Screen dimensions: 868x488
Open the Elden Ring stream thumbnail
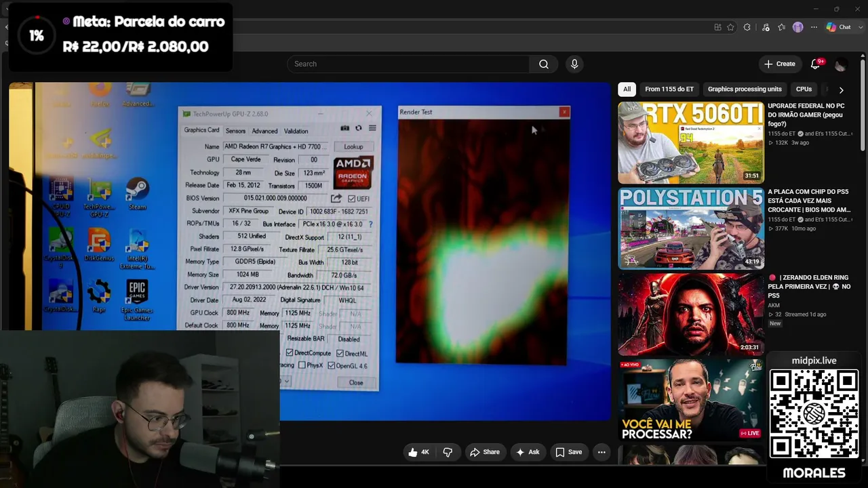690,314
